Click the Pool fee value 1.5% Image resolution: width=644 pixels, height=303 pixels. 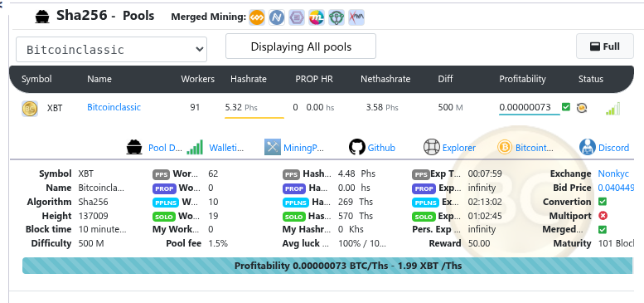coord(218,243)
